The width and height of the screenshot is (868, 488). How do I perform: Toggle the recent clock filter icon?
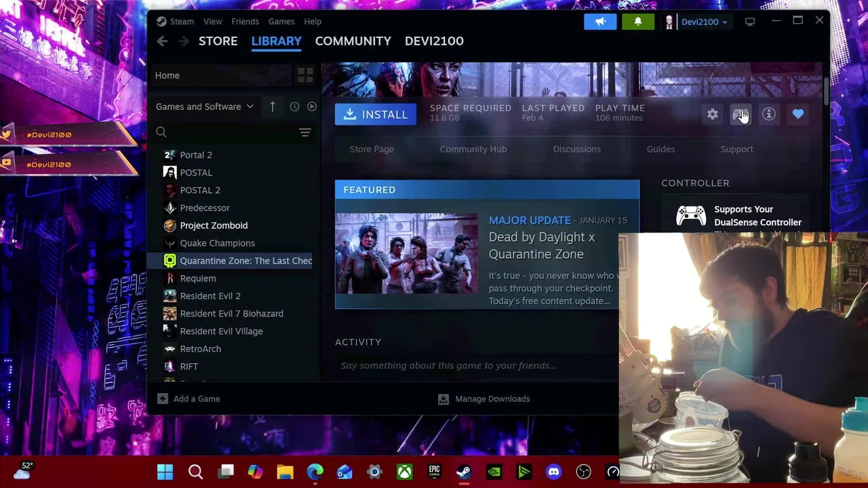coord(294,106)
